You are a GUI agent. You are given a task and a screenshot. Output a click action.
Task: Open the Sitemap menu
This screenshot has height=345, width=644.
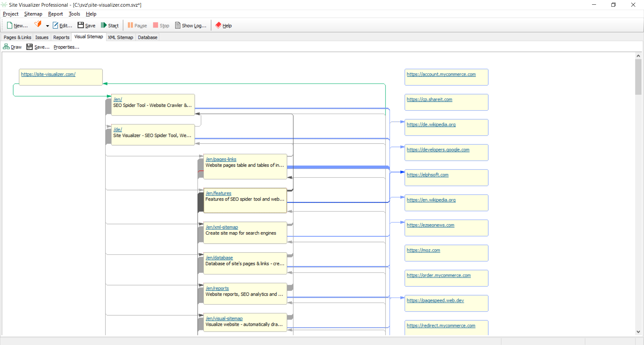coord(33,14)
